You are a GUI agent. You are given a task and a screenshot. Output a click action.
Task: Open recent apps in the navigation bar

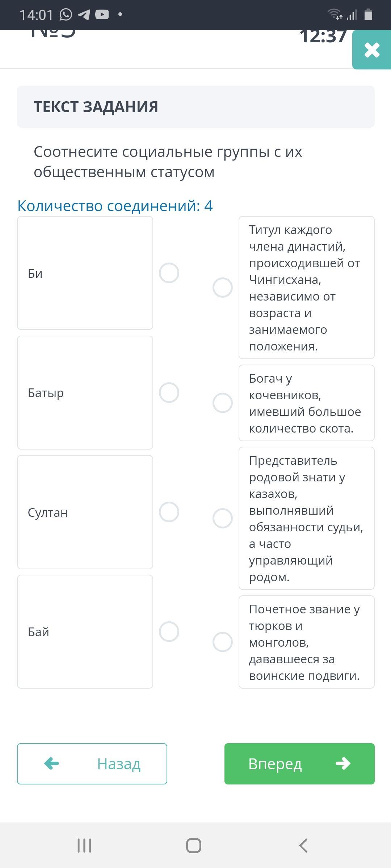pos(84,846)
